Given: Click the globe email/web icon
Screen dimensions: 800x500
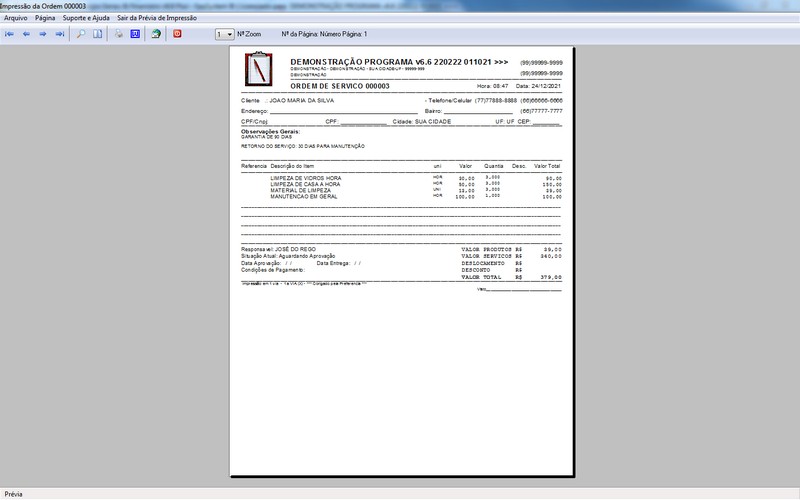Looking at the screenshot, I should pyautogui.click(x=156, y=34).
